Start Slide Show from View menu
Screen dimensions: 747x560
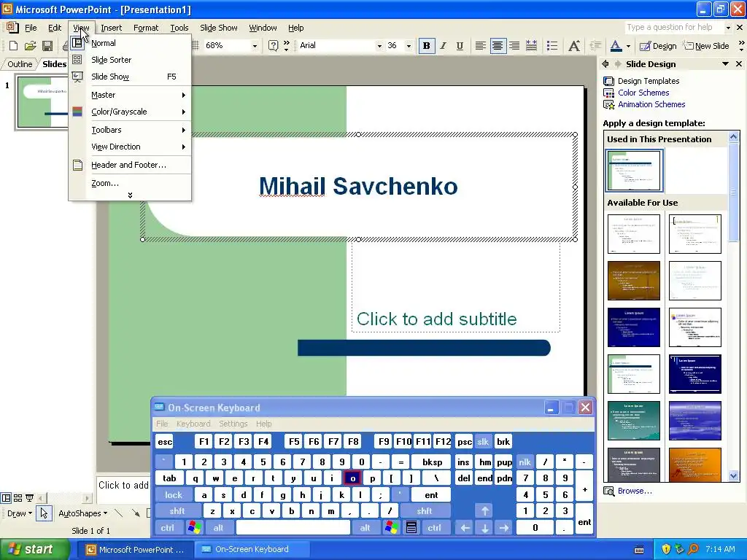[130, 76]
